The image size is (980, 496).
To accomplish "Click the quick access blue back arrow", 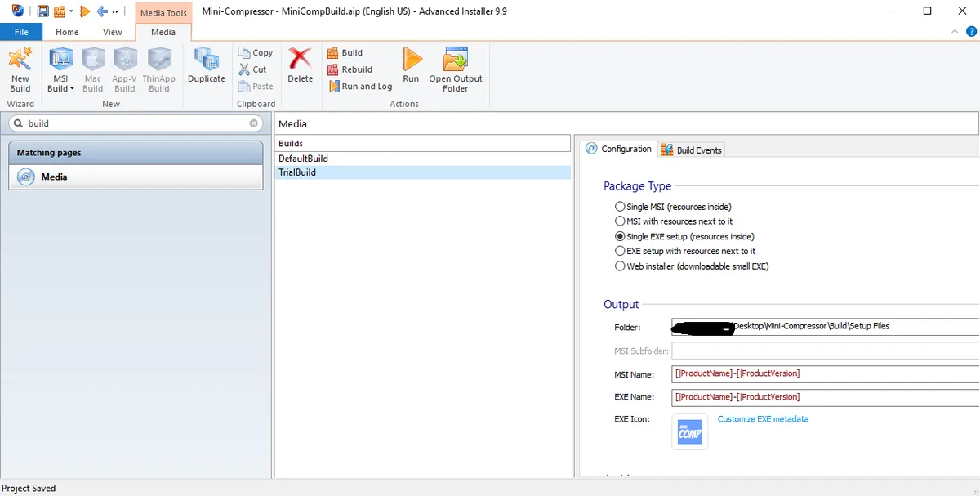I will (x=102, y=11).
